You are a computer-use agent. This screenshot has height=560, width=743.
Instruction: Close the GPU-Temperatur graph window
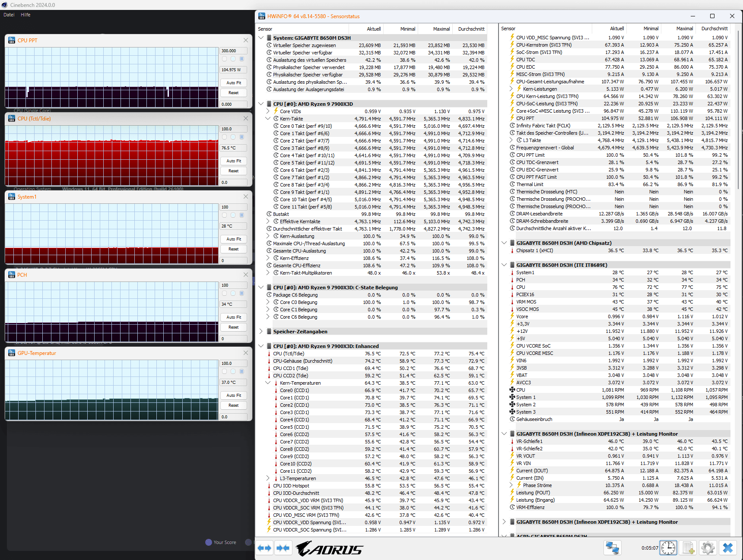(x=246, y=353)
